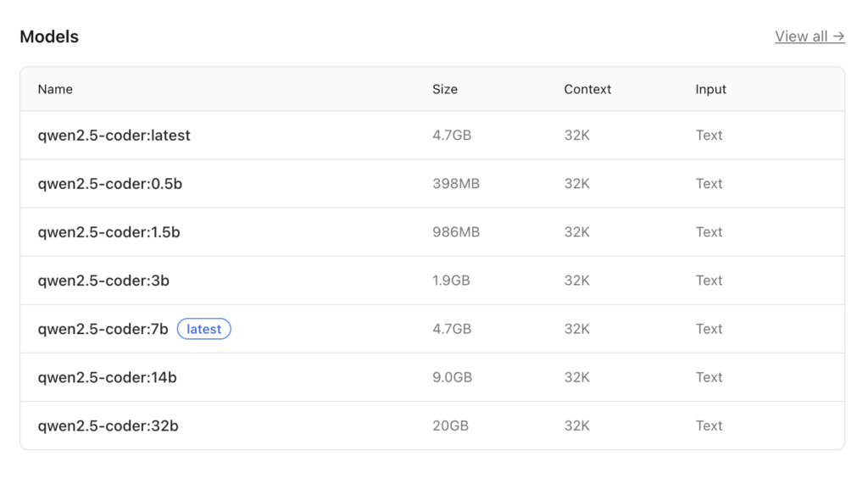Open the qwen2.5-coder:1.5b model page
Image resolution: width=868 pixels, height=495 pixels.
pos(108,232)
